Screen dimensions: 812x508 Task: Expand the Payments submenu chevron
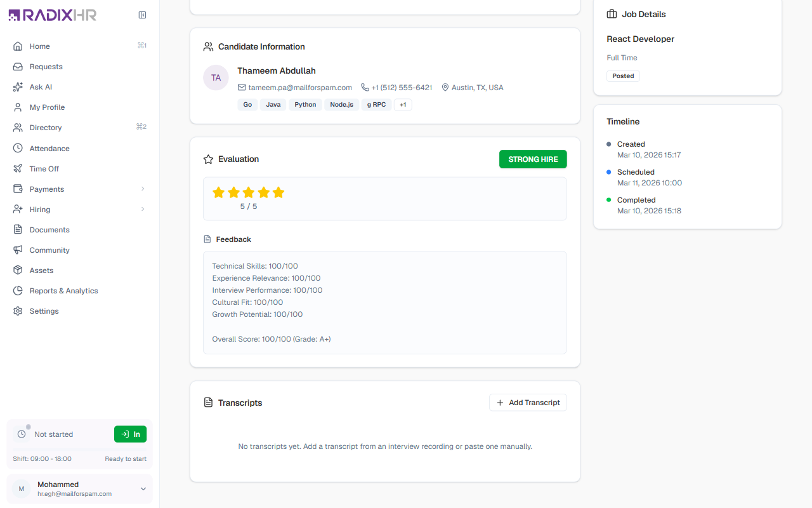point(143,189)
